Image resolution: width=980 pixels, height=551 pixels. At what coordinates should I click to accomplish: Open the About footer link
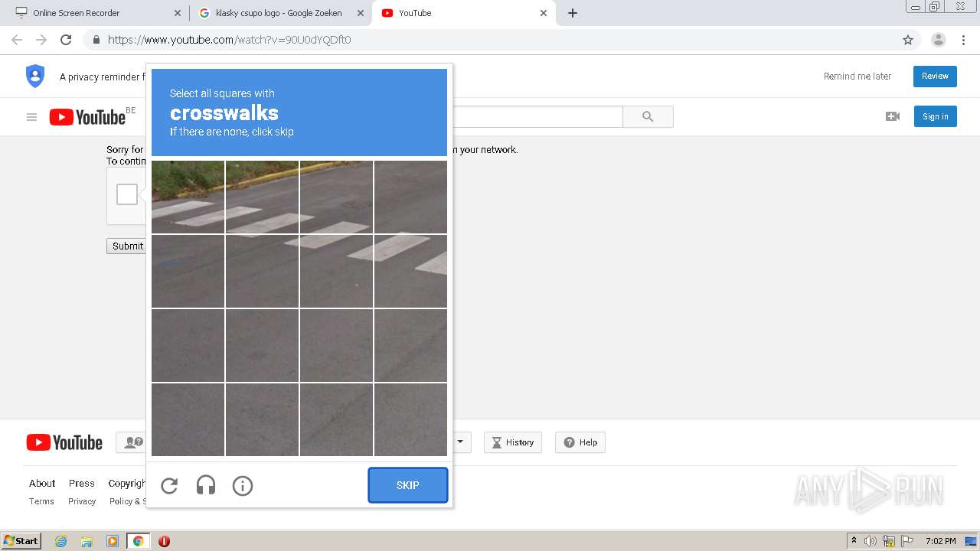click(x=42, y=483)
